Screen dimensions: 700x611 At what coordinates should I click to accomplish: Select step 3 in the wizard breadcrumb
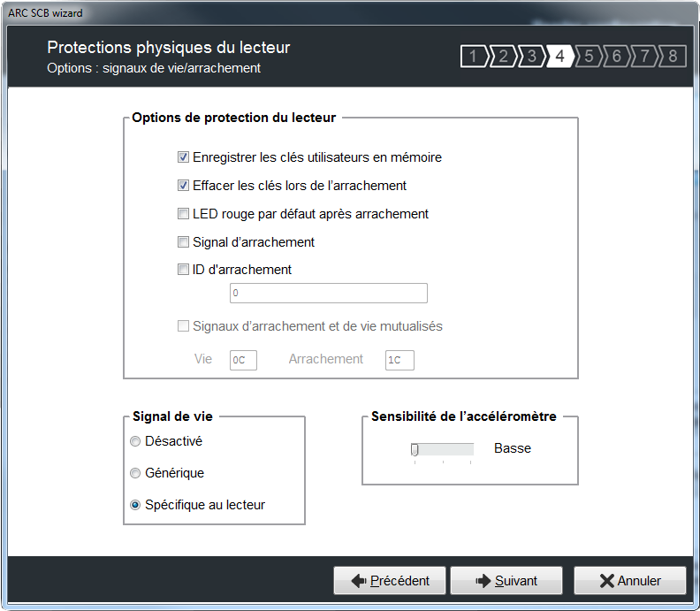(x=531, y=57)
